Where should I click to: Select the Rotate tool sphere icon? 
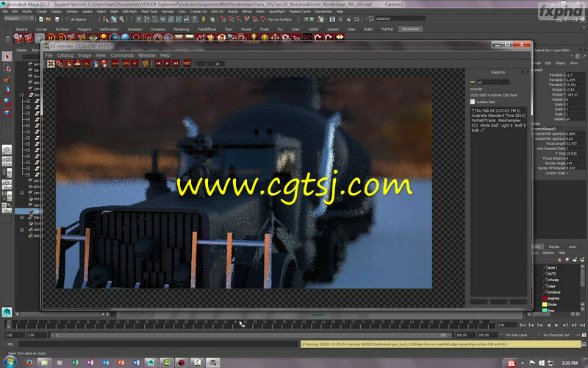click(7, 102)
